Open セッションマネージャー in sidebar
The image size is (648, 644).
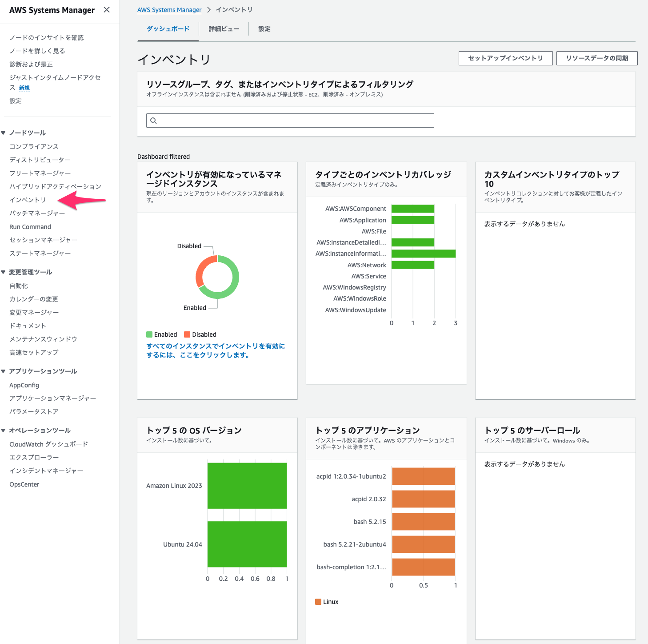pos(44,240)
